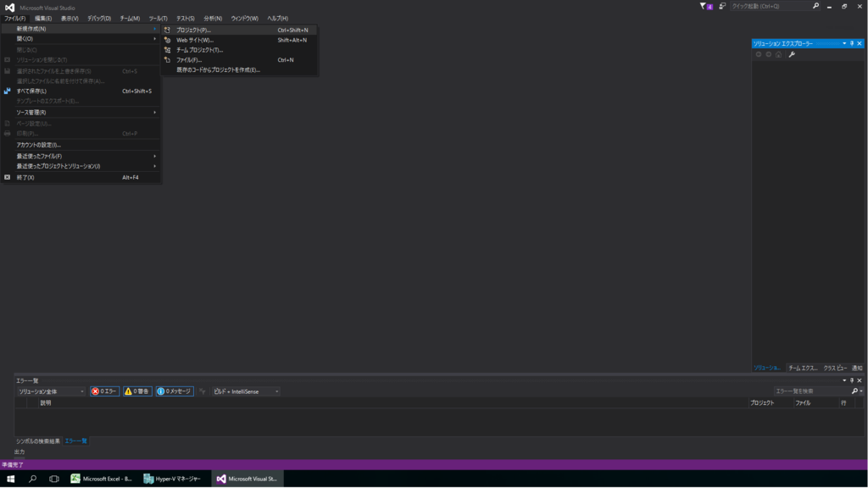Viewport: 868px width, 488px height.
Task: Open the ウィンドウ(W) menu
Action: pos(245,19)
